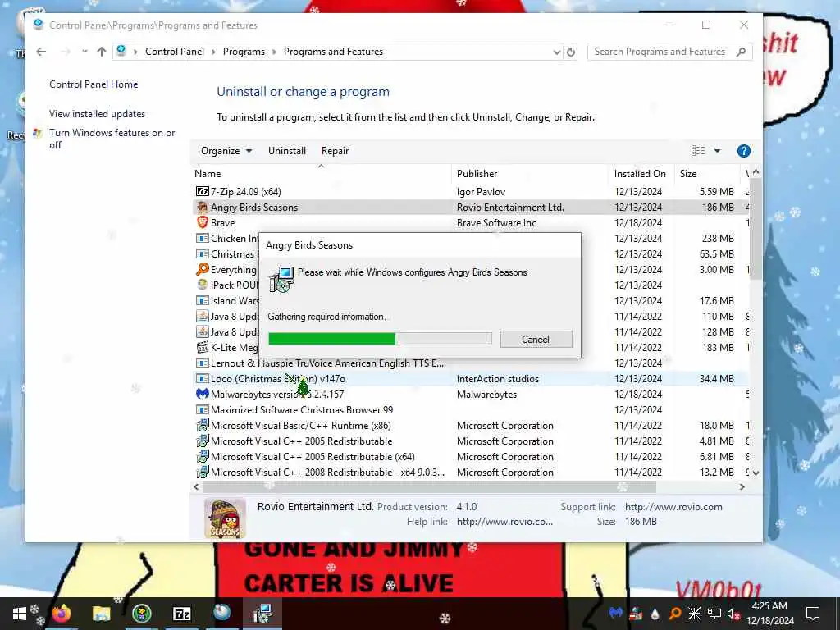Open Turn Windows features on or off
The image size is (840, 630).
[x=112, y=138]
